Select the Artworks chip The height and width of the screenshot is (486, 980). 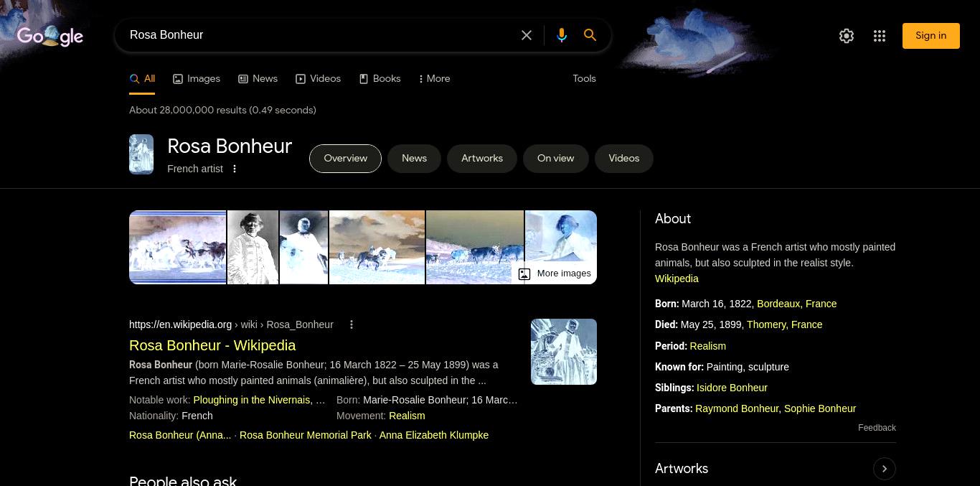click(x=482, y=159)
